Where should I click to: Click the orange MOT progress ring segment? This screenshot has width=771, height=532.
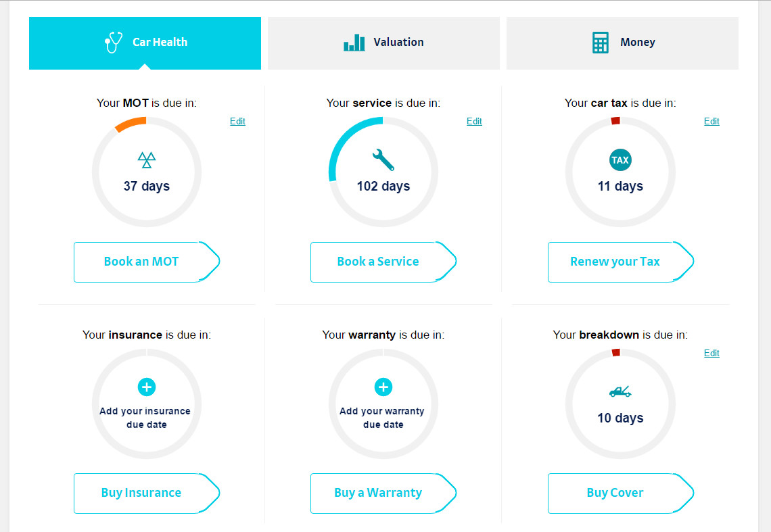point(131,124)
